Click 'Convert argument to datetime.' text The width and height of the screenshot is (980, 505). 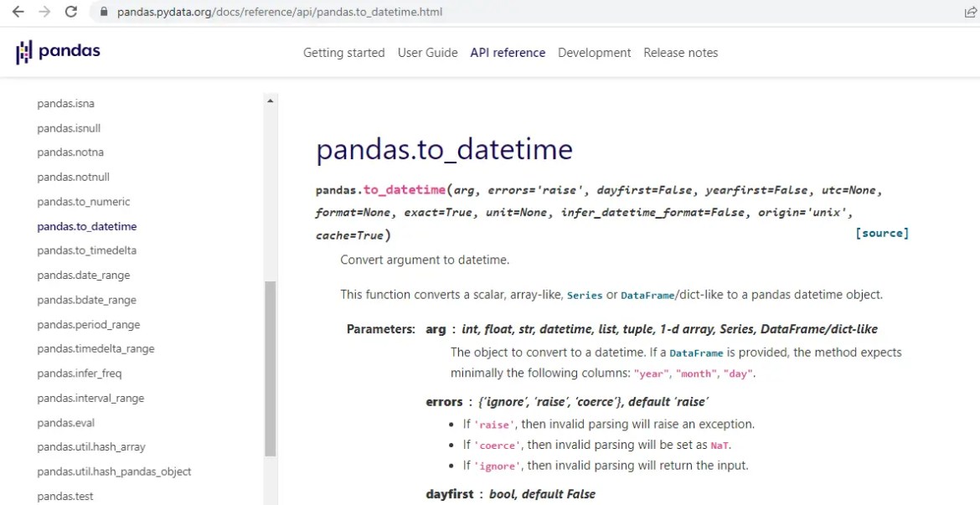click(x=425, y=260)
